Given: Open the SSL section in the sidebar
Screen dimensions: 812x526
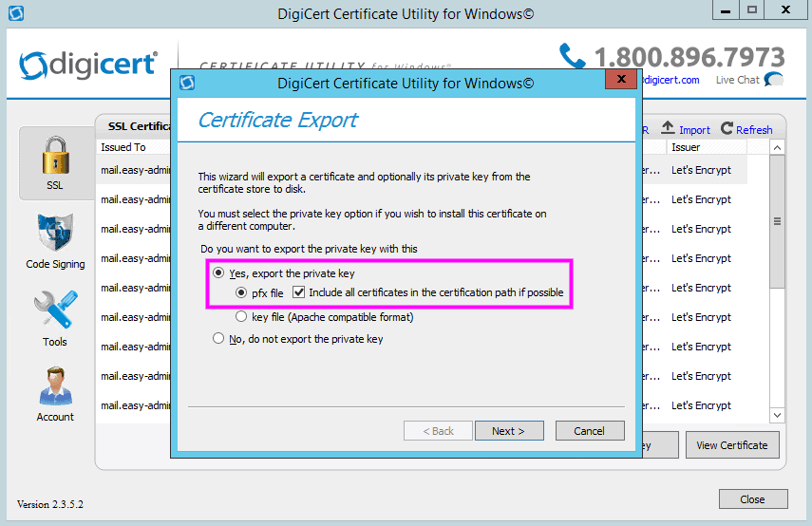Looking at the screenshot, I should point(55,163).
